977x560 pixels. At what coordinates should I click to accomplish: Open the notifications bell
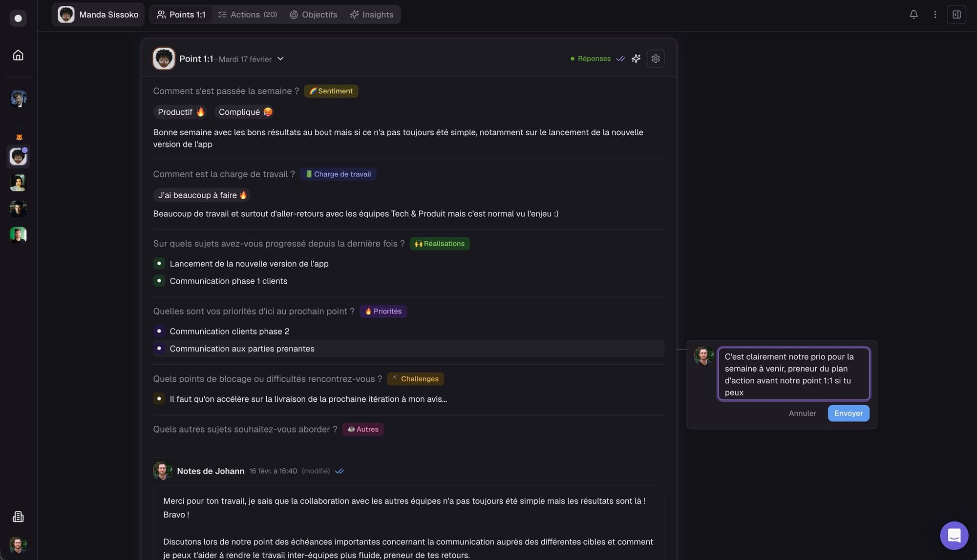tap(913, 14)
